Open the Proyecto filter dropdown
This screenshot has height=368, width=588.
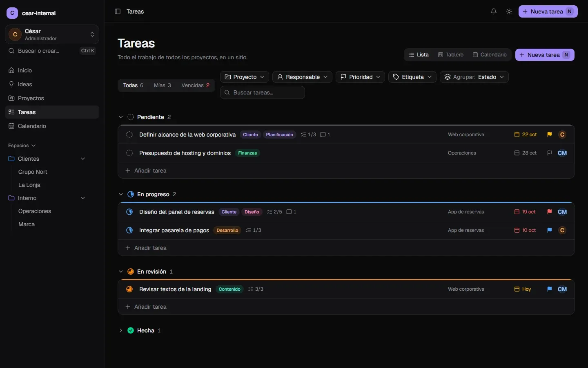click(245, 77)
